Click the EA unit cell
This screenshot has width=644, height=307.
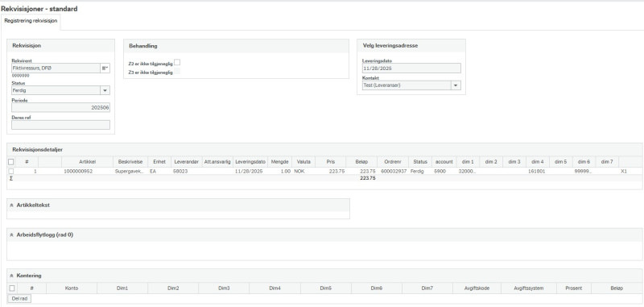(159, 171)
